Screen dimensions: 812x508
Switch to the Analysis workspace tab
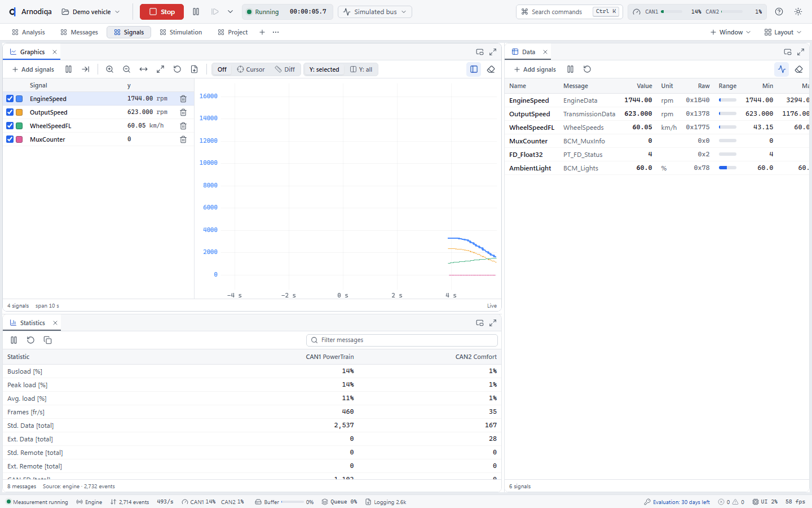click(28, 32)
